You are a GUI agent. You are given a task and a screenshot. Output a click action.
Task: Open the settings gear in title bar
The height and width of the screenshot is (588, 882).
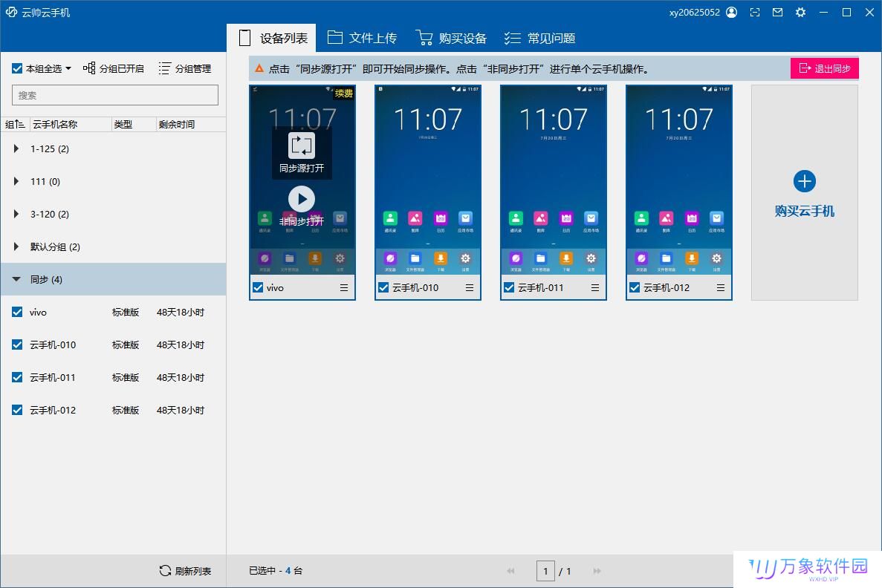click(x=800, y=13)
